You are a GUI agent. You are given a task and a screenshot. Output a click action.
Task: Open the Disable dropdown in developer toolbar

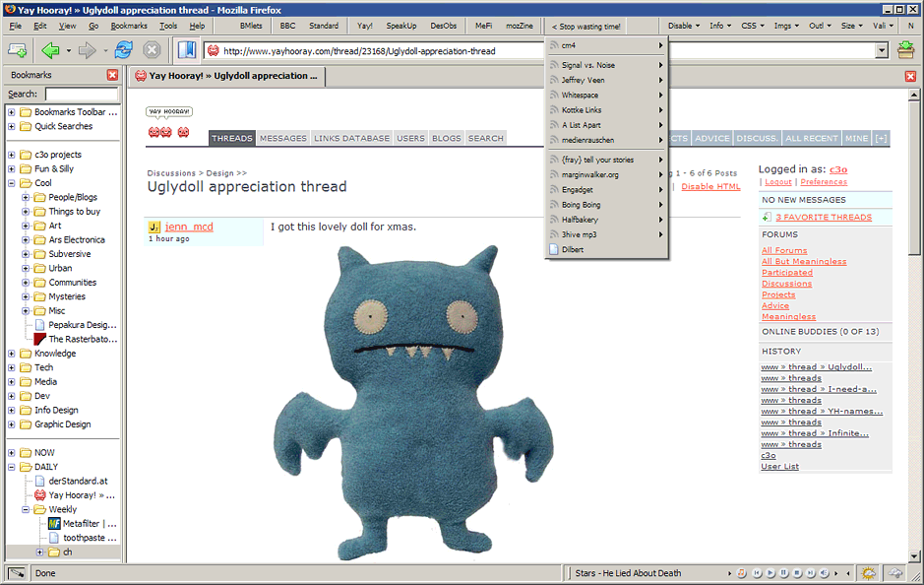coord(684,26)
